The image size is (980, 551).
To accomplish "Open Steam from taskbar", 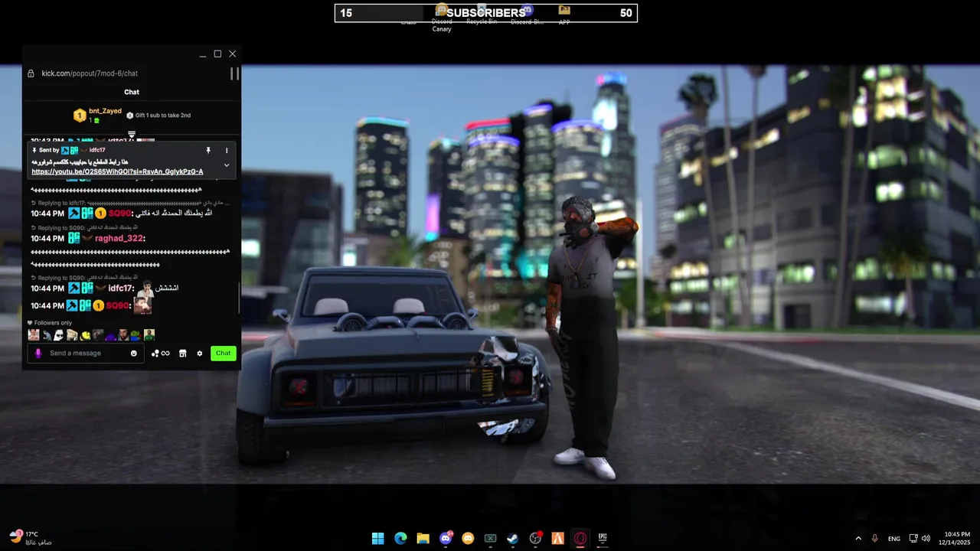I will tap(513, 539).
